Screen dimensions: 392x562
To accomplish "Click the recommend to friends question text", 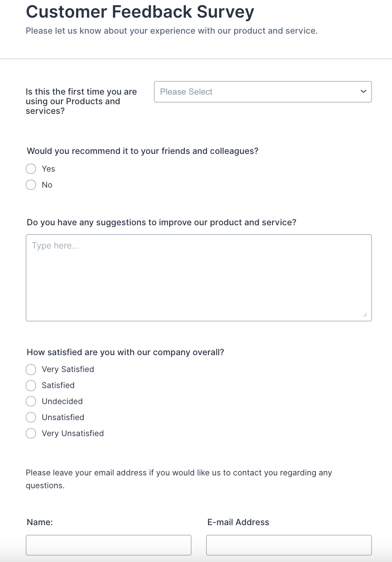I will [x=142, y=151].
